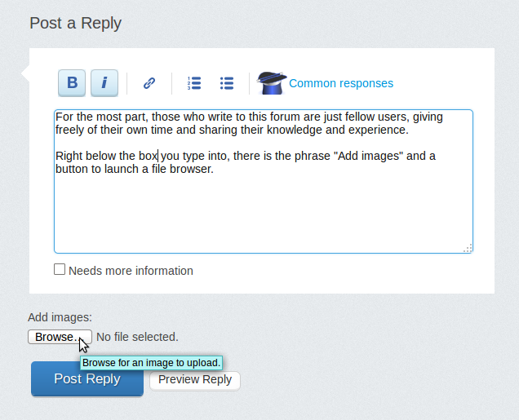Click the "Needs more information" label text
Image resolution: width=519 pixels, height=420 pixels.
[x=131, y=271]
